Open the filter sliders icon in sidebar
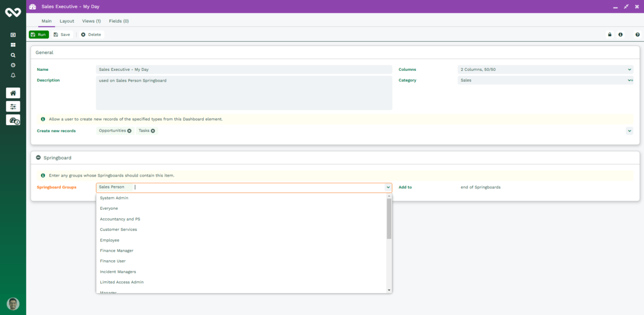 [x=12, y=106]
